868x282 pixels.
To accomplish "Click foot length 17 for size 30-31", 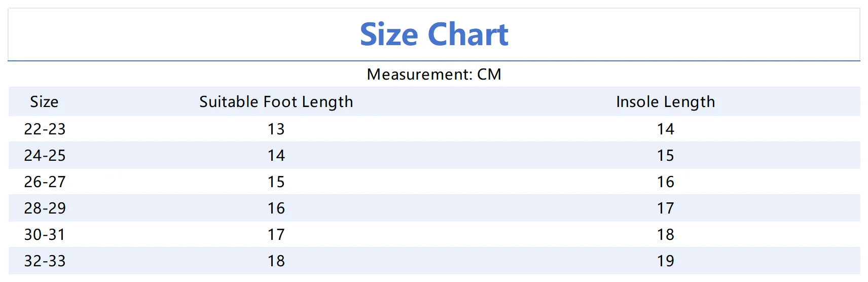I will [x=276, y=234].
